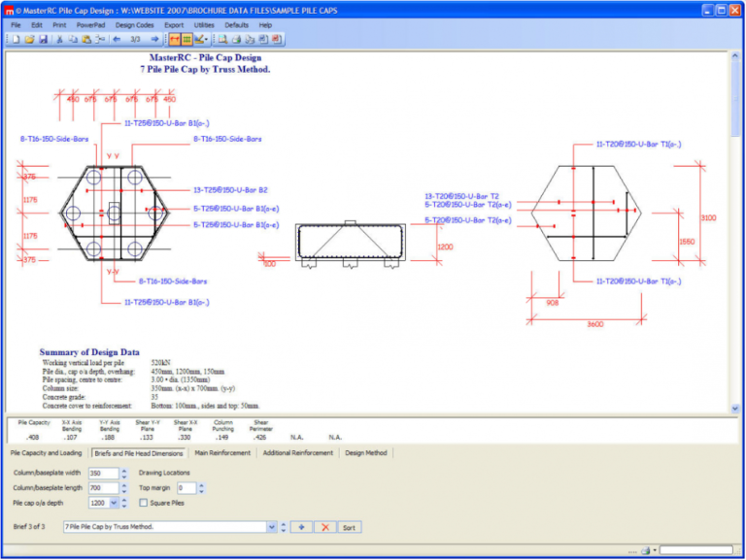Paste from clipboard toolbar icon
Screen dimensions: 746x560
86,40
